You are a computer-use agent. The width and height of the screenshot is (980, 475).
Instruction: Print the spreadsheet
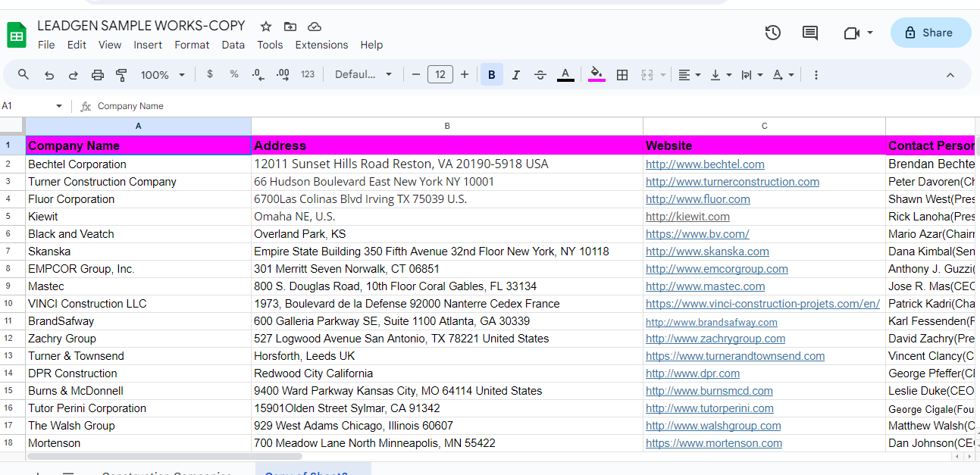coord(98,75)
